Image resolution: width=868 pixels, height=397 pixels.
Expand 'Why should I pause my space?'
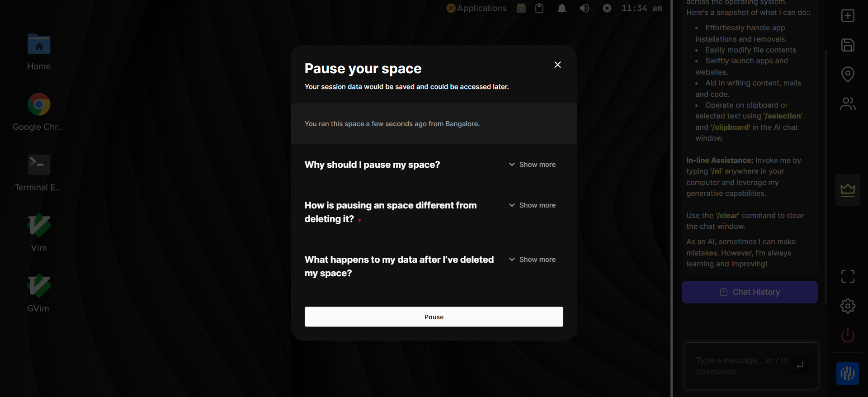(x=532, y=165)
